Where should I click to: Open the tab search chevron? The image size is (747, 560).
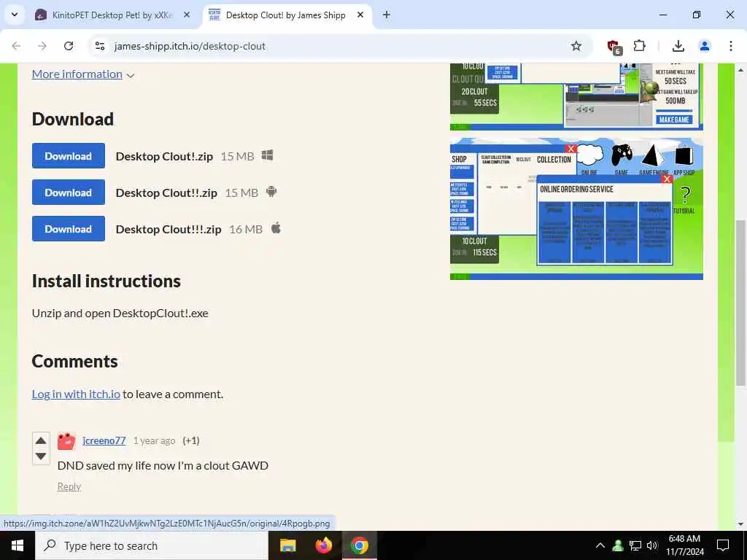tap(15, 15)
